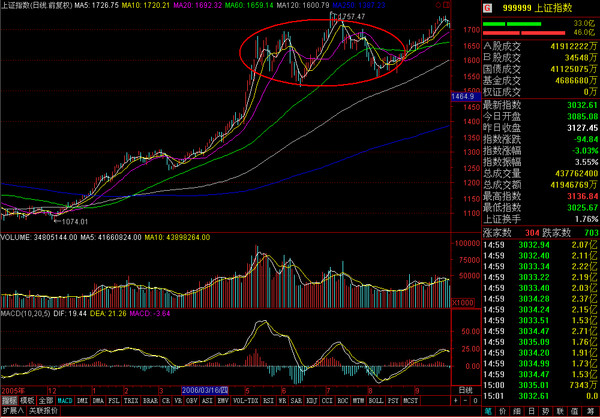Image resolution: width=600 pixels, height=418 pixels.
Task: Click the 日线 period selector
Action: click(x=466, y=390)
